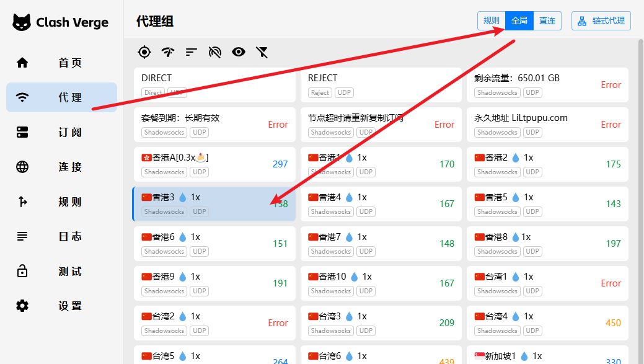Viewport: 644px width, 364px height.
Task: Click the sort proxies icon
Action: pyautogui.click(x=192, y=52)
